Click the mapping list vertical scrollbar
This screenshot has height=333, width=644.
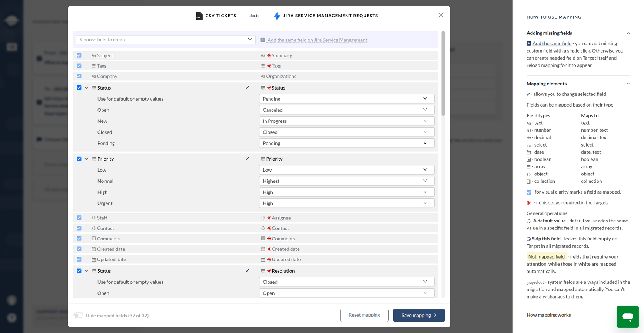(x=443, y=74)
